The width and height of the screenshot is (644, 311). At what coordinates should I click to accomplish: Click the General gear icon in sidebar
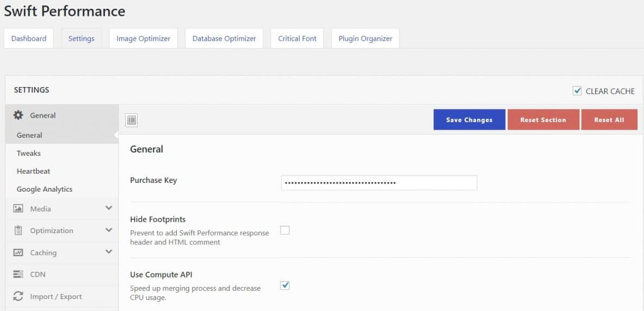point(18,115)
